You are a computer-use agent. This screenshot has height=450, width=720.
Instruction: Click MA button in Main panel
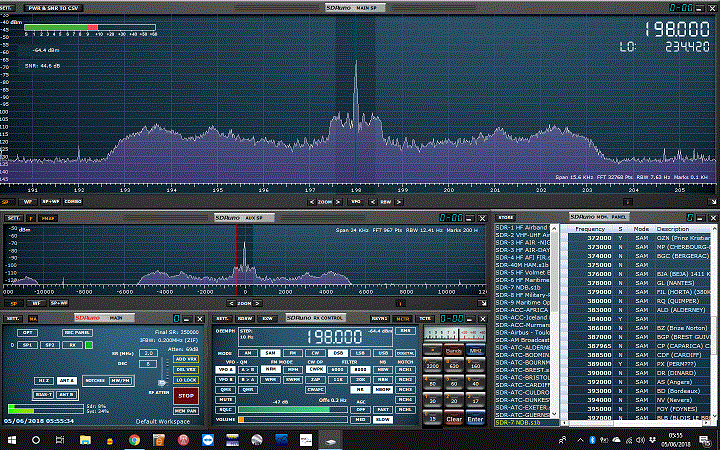[33, 319]
